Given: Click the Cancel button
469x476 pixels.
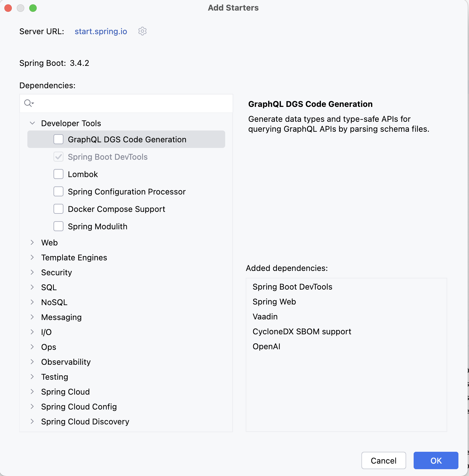Looking at the screenshot, I should (383, 460).
